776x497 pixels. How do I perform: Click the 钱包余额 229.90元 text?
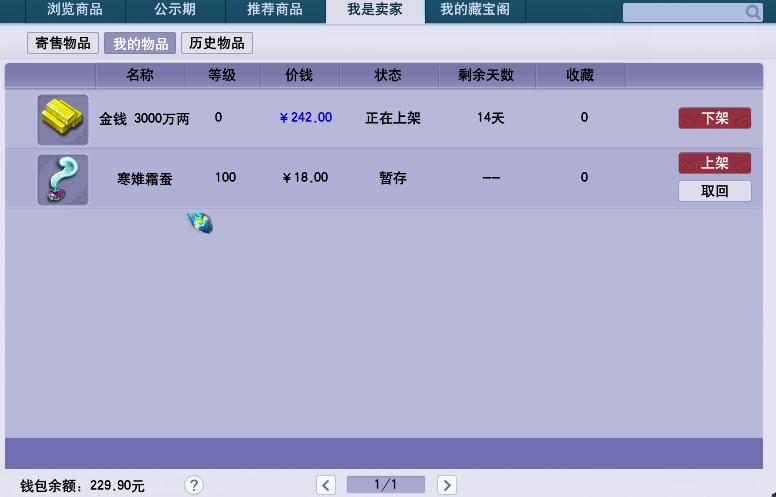[x=82, y=486]
